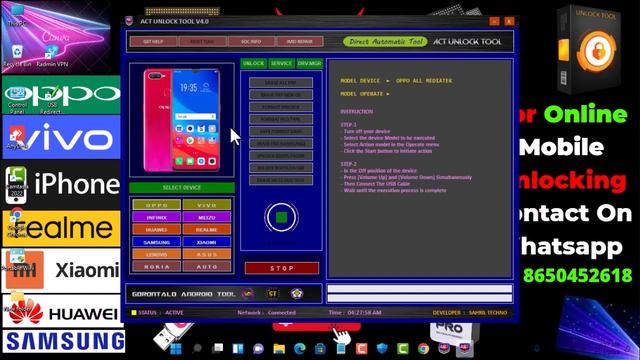Click the white round emblem icon in bottom banner

point(297,293)
